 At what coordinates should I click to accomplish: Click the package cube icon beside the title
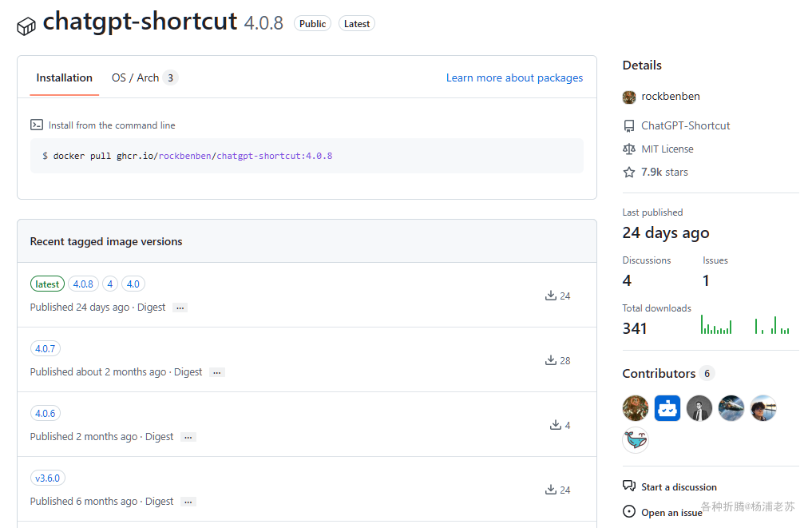26,26
